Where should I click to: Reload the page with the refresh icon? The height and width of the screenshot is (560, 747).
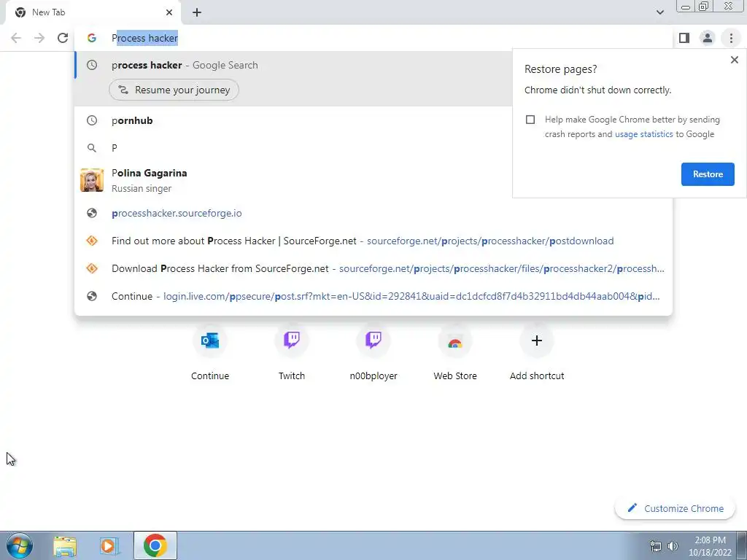pos(63,38)
